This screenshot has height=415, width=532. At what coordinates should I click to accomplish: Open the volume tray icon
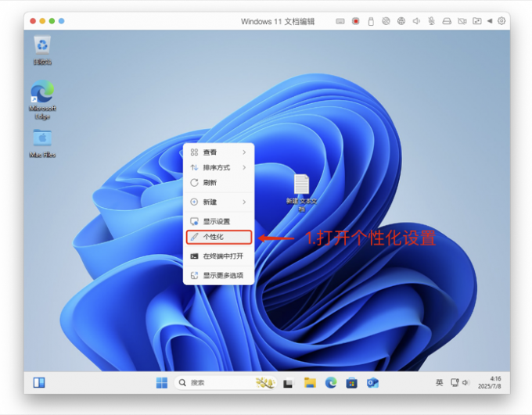coord(465,383)
